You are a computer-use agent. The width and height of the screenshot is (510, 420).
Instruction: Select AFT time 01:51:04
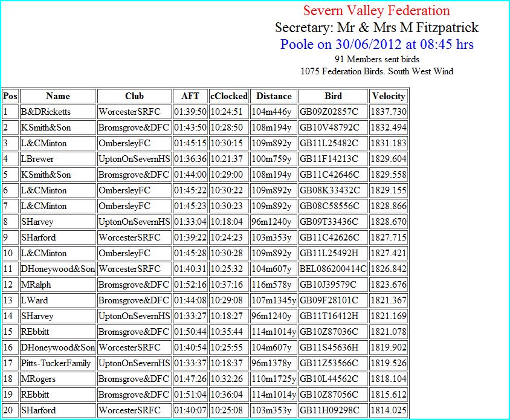(190, 395)
